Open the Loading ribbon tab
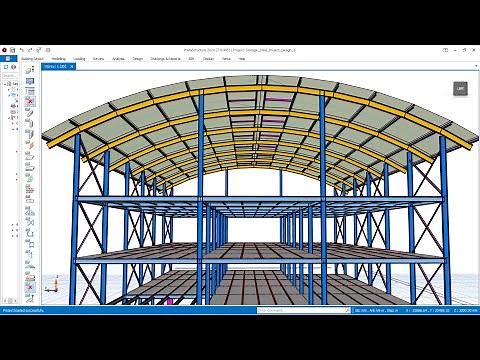Screen dimensions: 480x360 click(79, 59)
